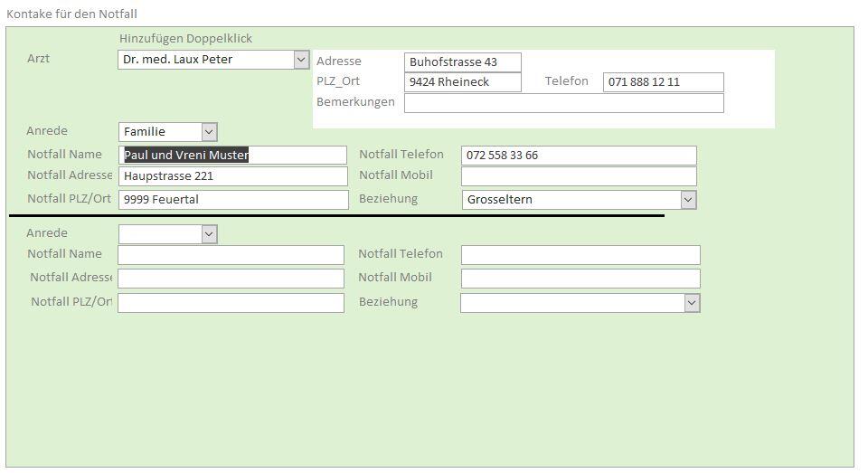Expand the empty Anrede dropdown of second contact
Viewport: 868px width, 473px height.
point(209,234)
